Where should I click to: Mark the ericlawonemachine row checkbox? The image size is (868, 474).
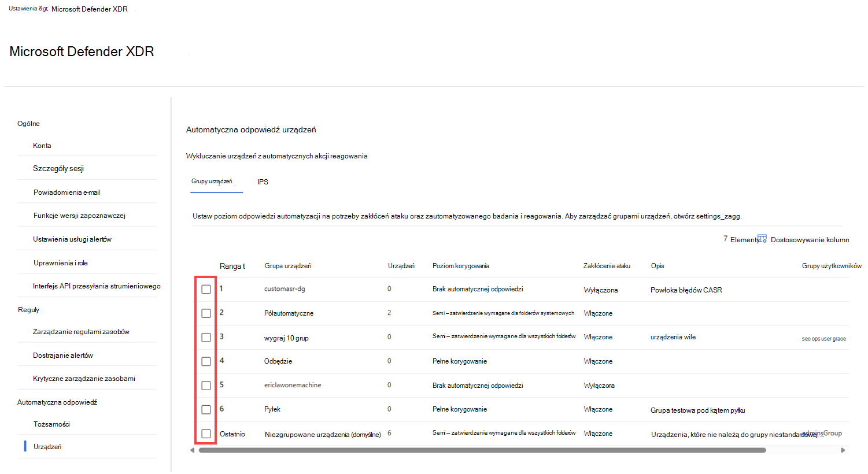coord(206,385)
